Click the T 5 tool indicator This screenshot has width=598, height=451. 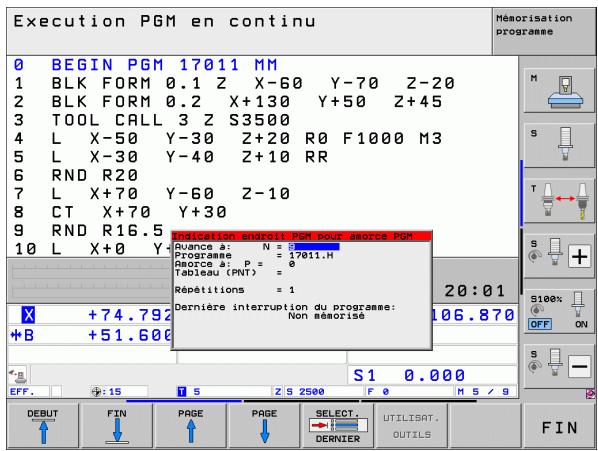point(189,392)
